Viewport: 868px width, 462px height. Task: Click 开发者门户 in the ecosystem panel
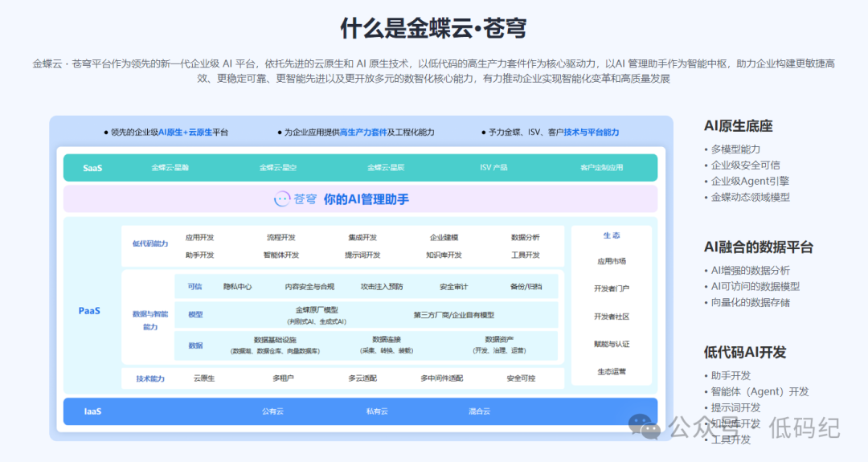612,288
